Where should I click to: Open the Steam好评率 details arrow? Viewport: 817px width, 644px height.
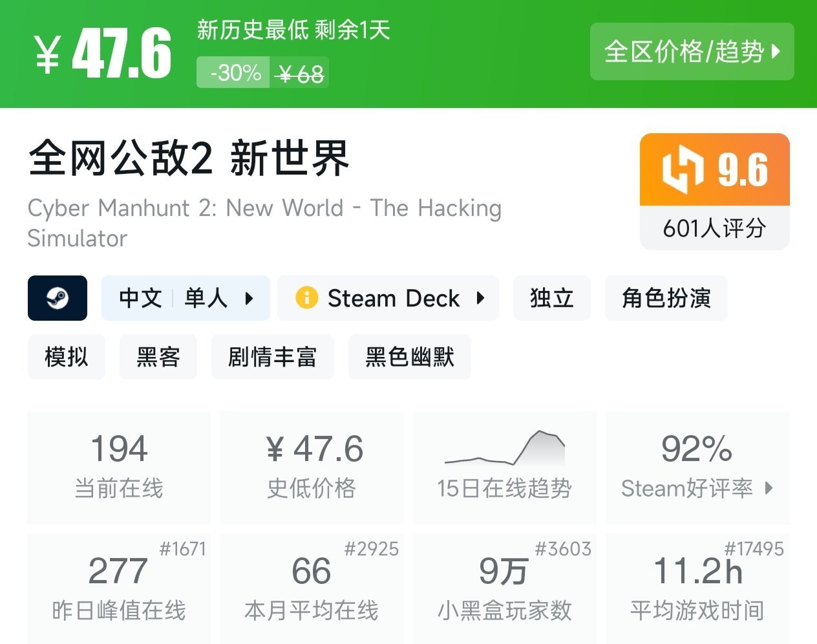(769, 488)
